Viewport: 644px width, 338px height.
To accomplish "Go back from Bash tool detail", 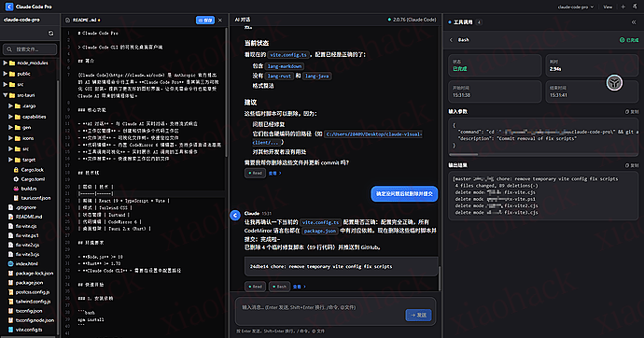I will point(451,40).
